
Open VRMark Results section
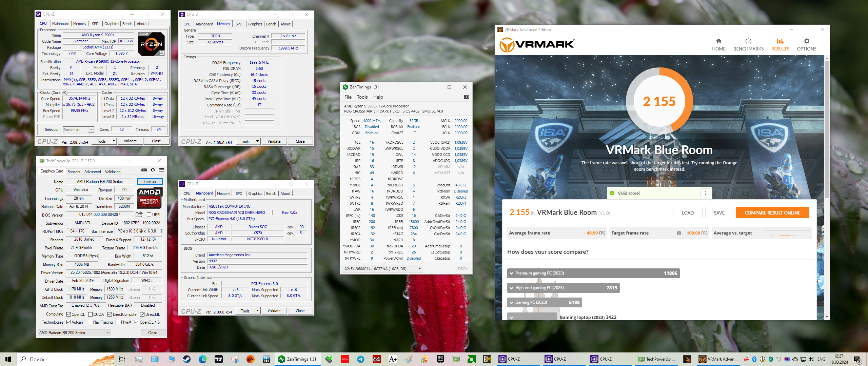(x=780, y=45)
